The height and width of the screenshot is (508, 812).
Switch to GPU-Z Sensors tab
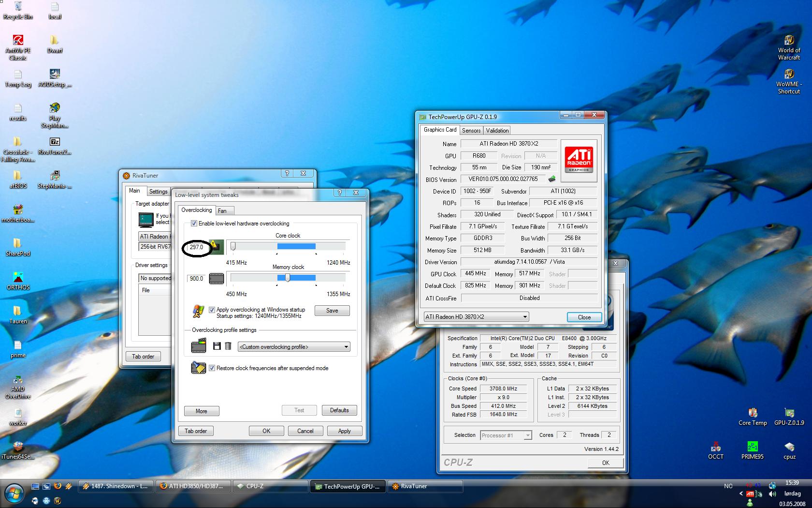click(x=471, y=131)
